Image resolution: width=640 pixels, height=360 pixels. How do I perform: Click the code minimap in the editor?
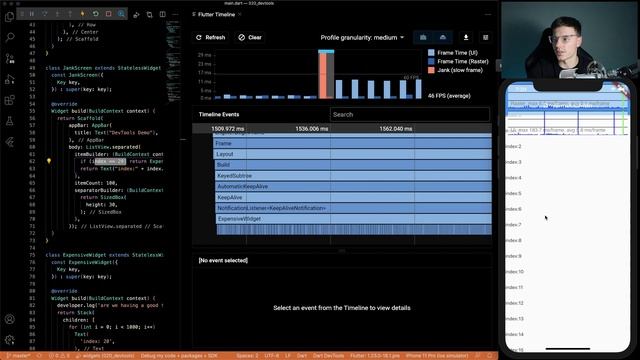click(x=173, y=61)
